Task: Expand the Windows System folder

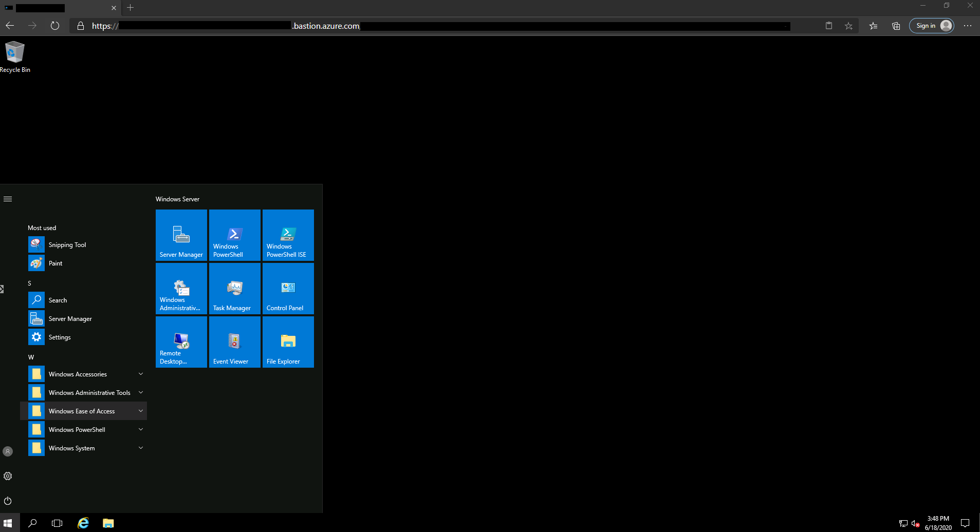Action: coord(83,448)
